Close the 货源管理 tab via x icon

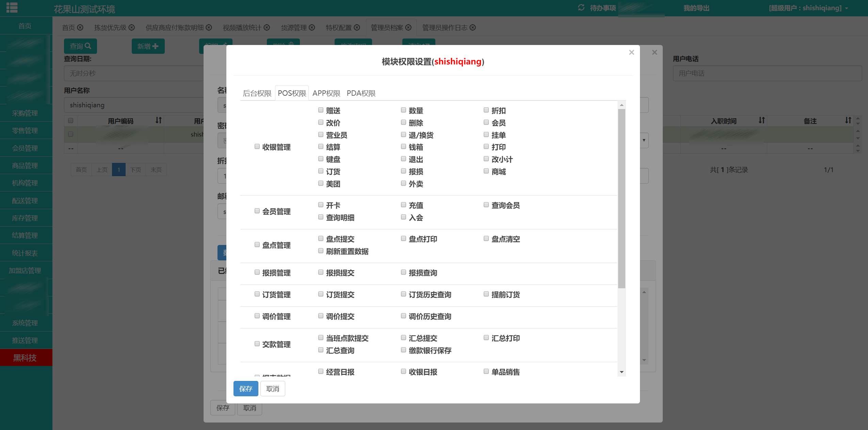[x=312, y=28]
